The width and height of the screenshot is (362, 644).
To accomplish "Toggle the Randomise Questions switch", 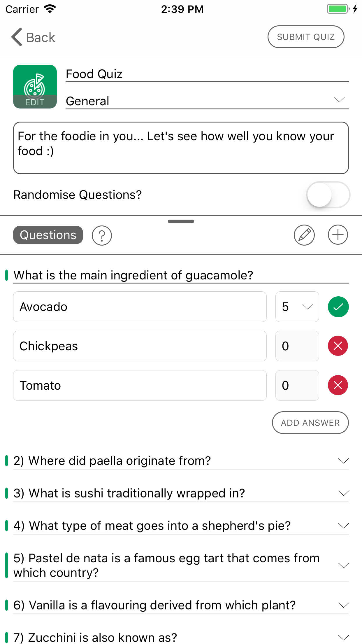I will point(328,195).
